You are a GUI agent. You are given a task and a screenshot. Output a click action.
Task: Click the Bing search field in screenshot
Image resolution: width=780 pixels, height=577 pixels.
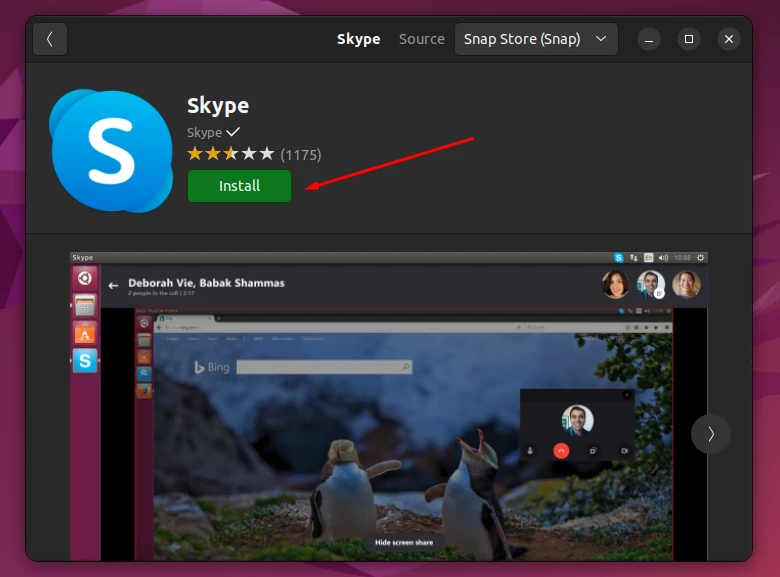pos(324,367)
